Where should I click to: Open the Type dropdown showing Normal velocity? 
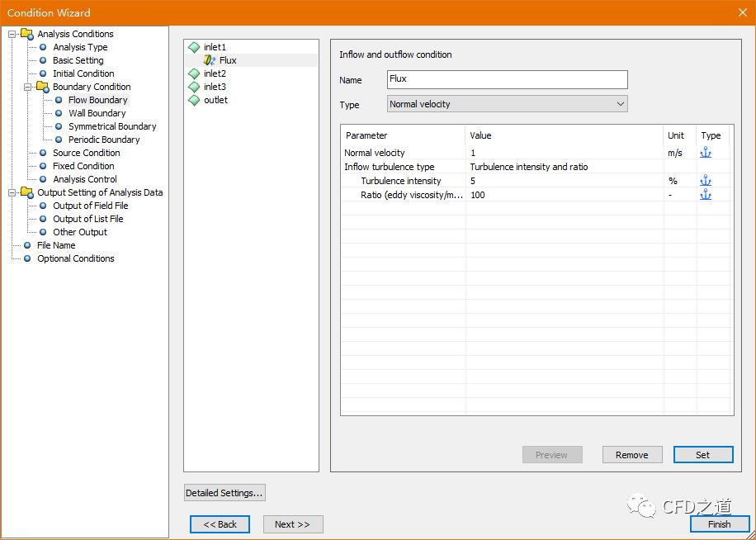click(507, 104)
